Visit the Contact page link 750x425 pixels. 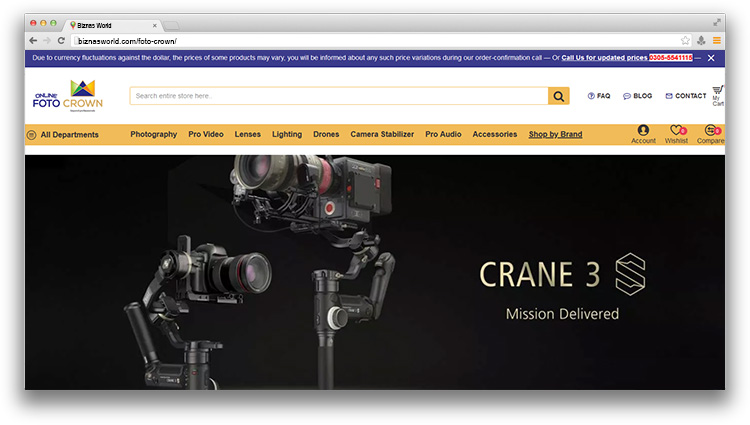point(686,96)
